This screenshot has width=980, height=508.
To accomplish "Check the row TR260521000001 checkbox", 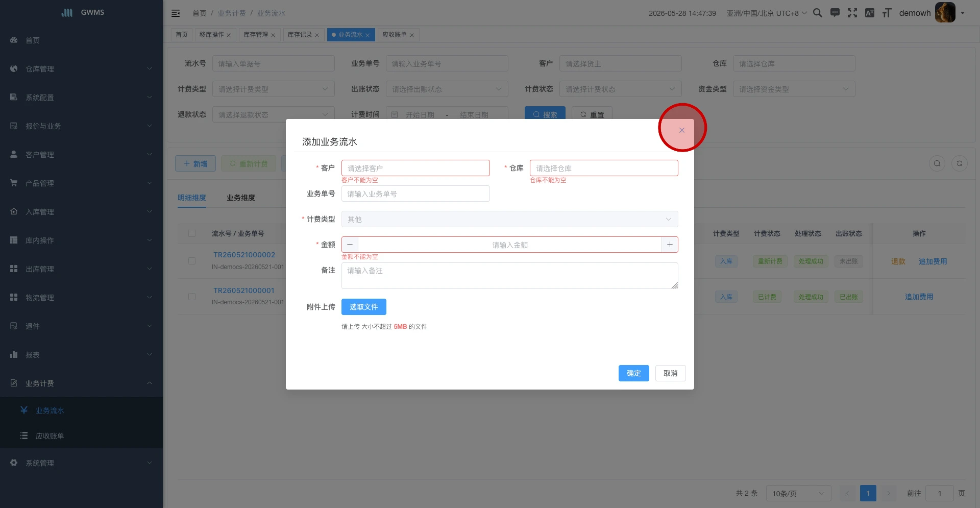I will (192, 297).
